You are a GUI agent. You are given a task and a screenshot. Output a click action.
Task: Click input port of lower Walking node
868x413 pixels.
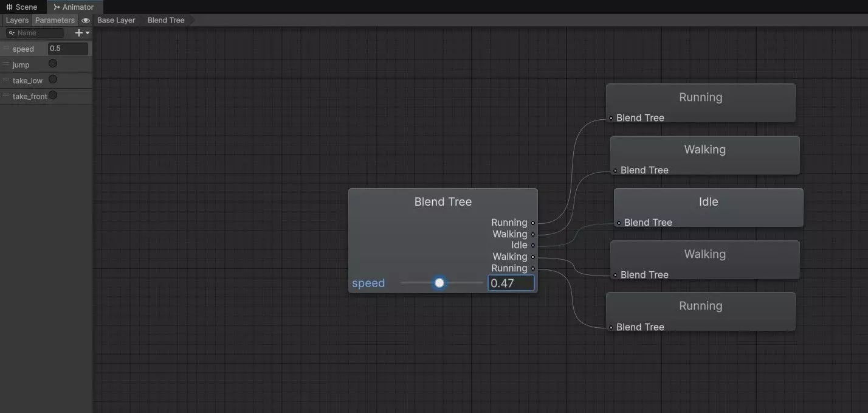pos(615,275)
